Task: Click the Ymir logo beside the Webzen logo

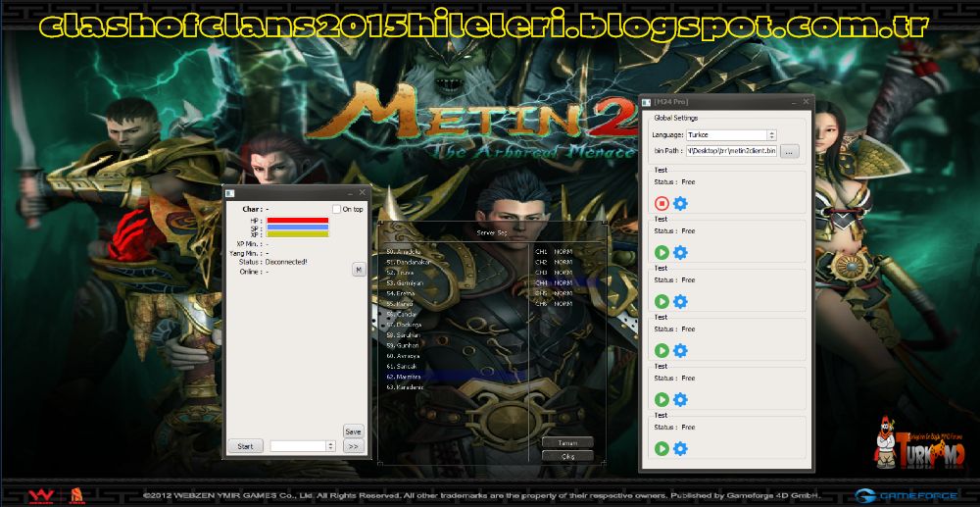Action: click(76, 495)
